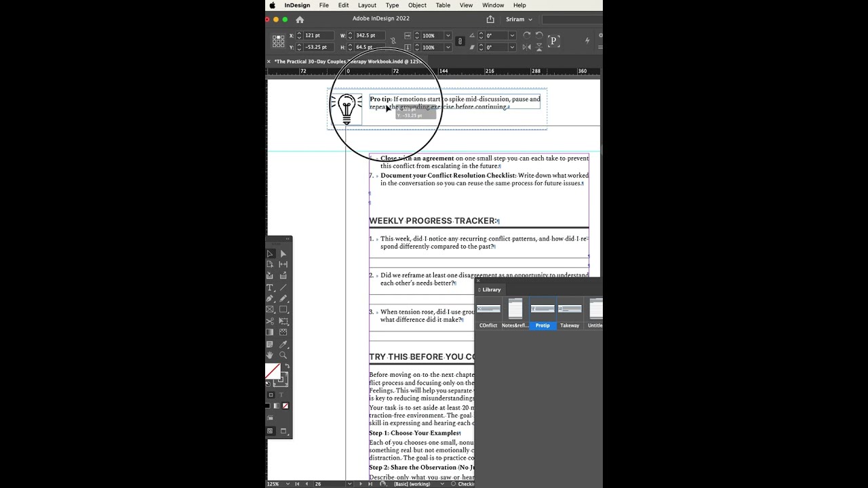Go to the next page arrow
868x488 pixels.
pyautogui.click(x=361, y=484)
